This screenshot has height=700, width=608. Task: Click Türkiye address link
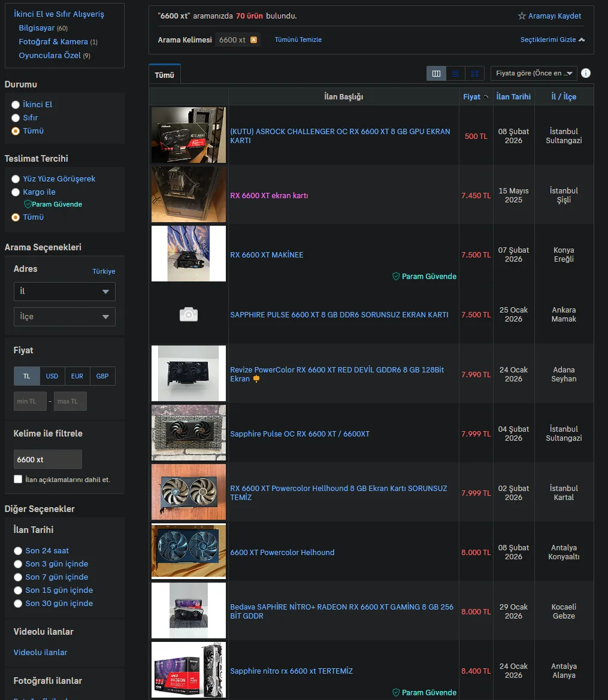click(x=104, y=271)
